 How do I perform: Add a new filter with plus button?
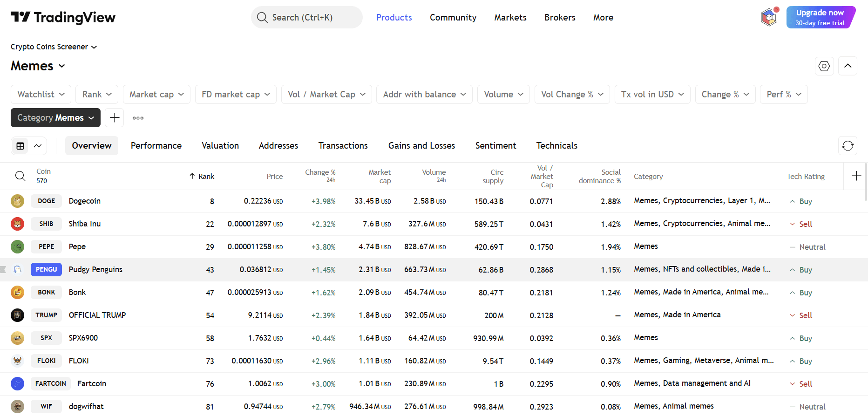pos(115,118)
